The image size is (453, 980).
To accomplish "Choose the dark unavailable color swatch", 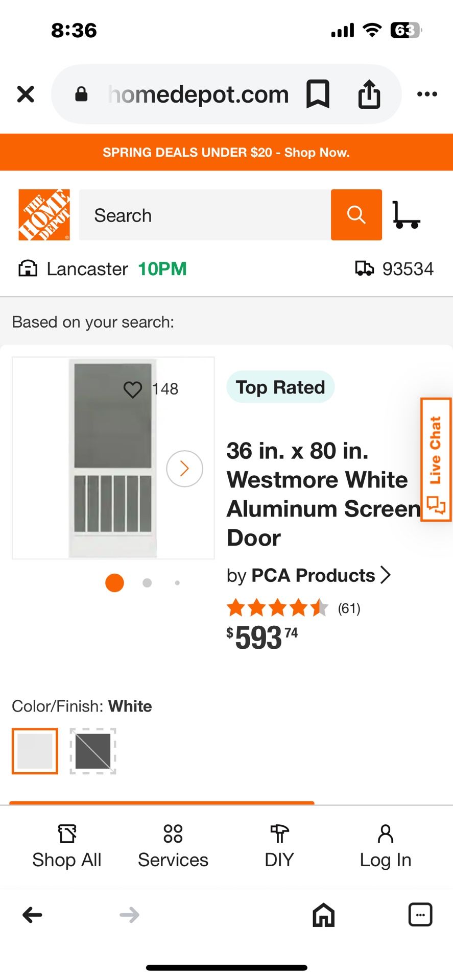I will (x=93, y=751).
